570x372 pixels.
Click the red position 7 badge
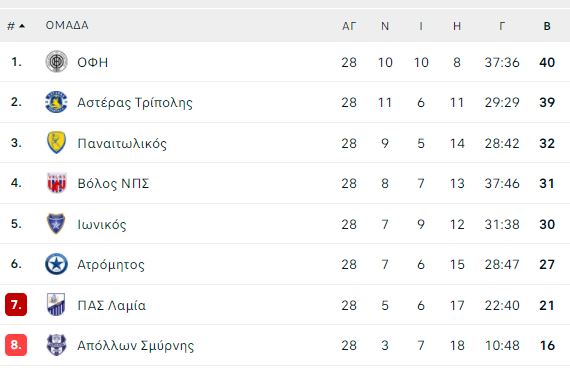pyautogui.click(x=16, y=304)
